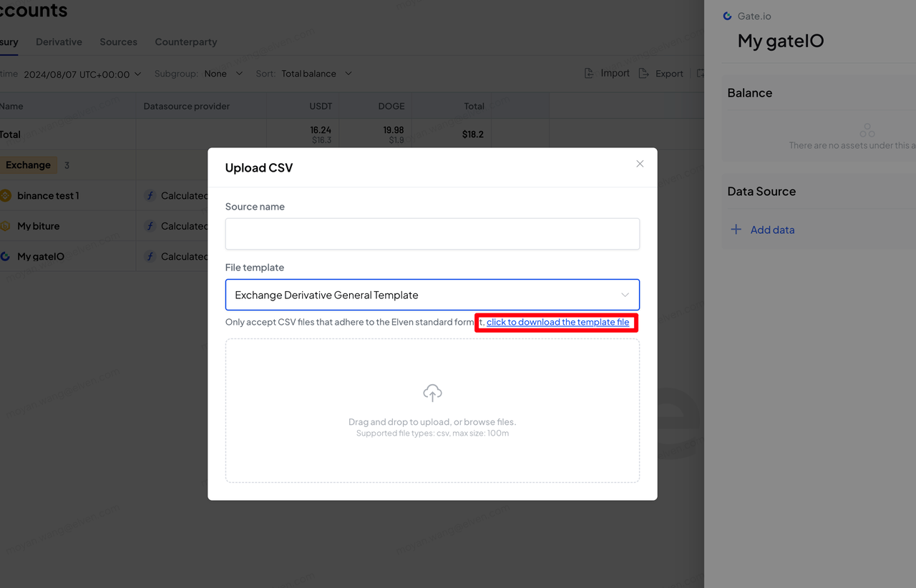The height and width of the screenshot is (588, 916).
Task: Click the plus icon beside Add data
Action: [x=736, y=230]
